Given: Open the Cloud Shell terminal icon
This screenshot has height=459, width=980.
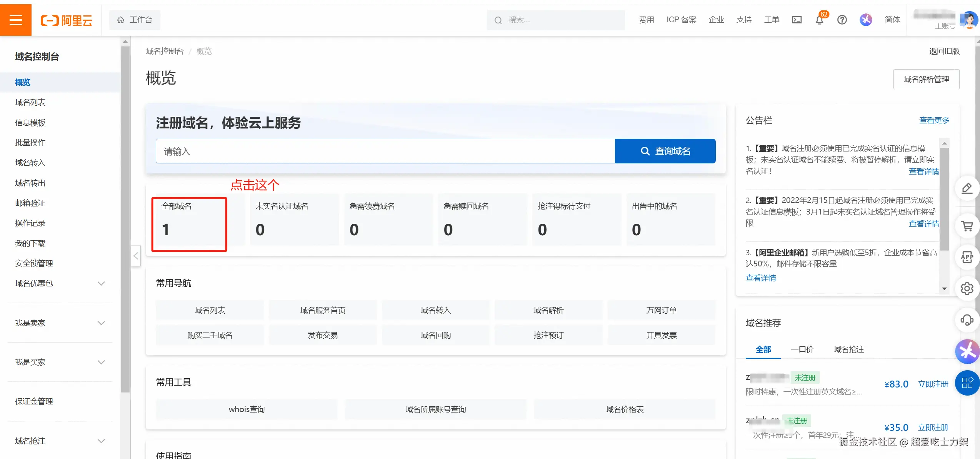Looking at the screenshot, I should pyautogui.click(x=797, y=20).
